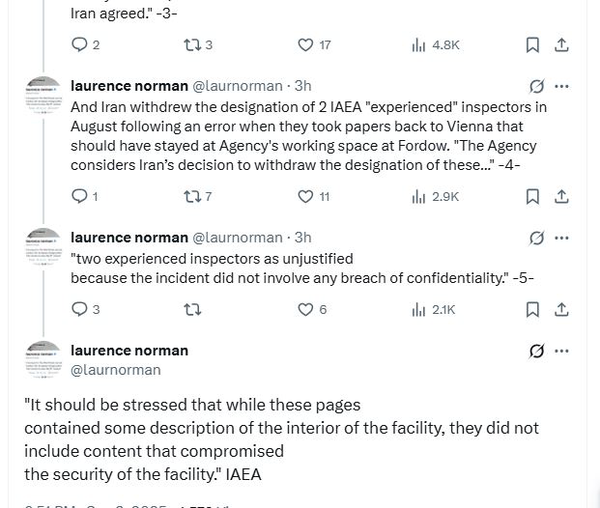This screenshot has height=508, width=600.
Task: Like the tweet ending with -4-
Action: (308, 197)
